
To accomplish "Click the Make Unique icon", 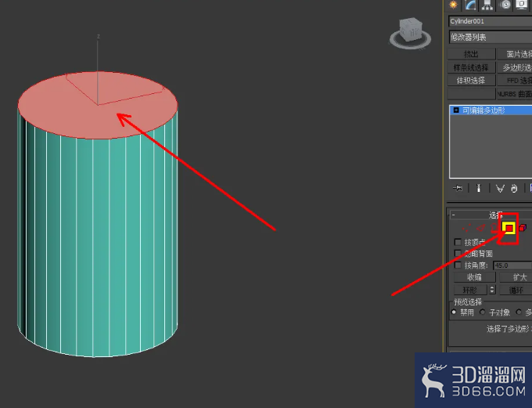I will point(500,188).
